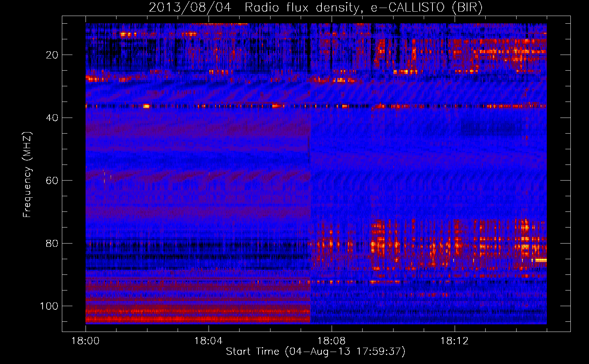Click the plot title "2013/08/04 Radio flux density, e-CALLISTO (BIR)"
Image resolution: width=589 pixels, height=364 pixels.
(316, 8)
